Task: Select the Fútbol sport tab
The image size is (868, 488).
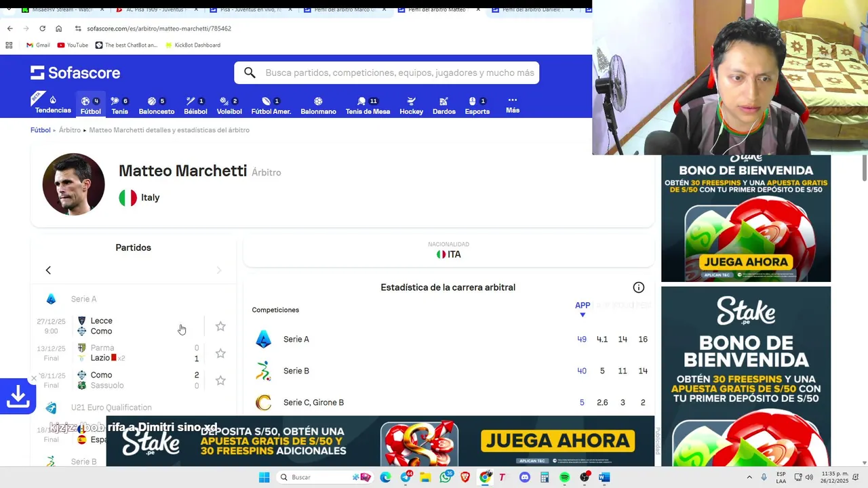Action: [90, 106]
